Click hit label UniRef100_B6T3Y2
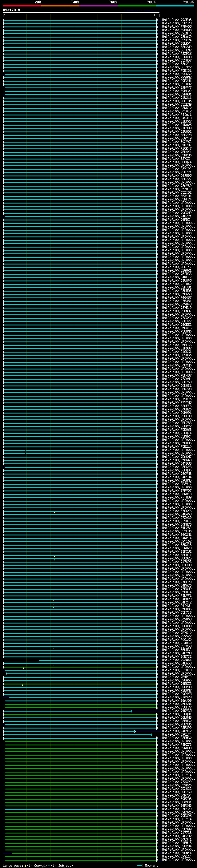197x868 pixels. coord(176,67)
